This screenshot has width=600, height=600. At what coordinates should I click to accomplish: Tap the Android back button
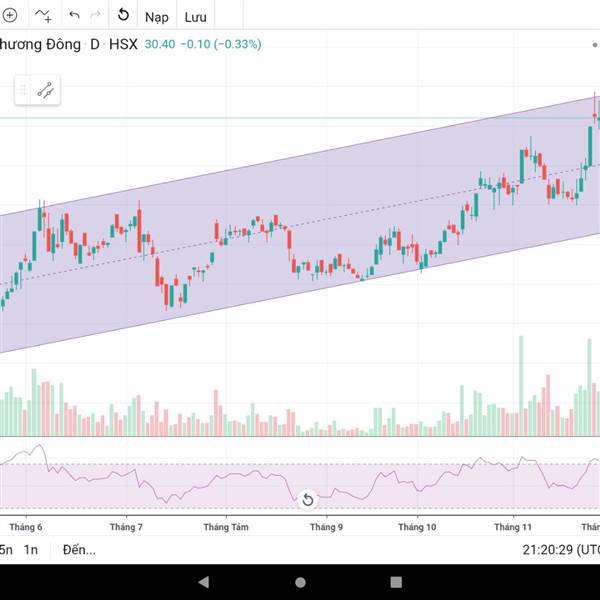click(x=204, y=582)
